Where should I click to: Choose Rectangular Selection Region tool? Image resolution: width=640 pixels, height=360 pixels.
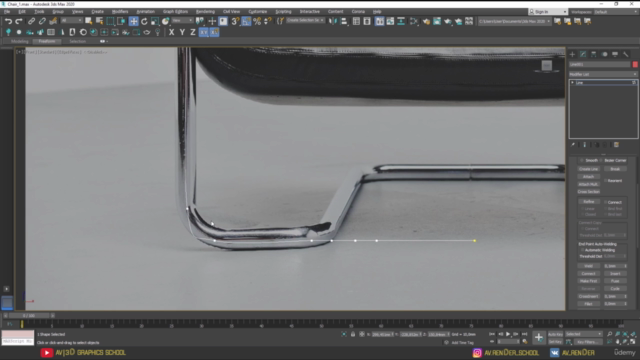(110, 21)
